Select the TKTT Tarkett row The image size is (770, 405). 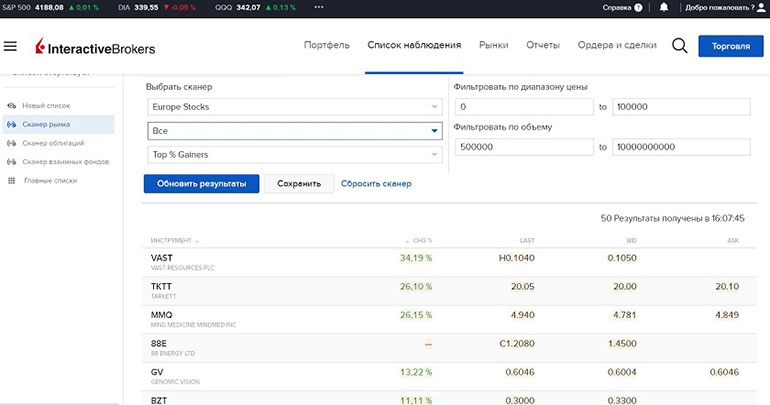pyautogui.click(x=449, y=291)
